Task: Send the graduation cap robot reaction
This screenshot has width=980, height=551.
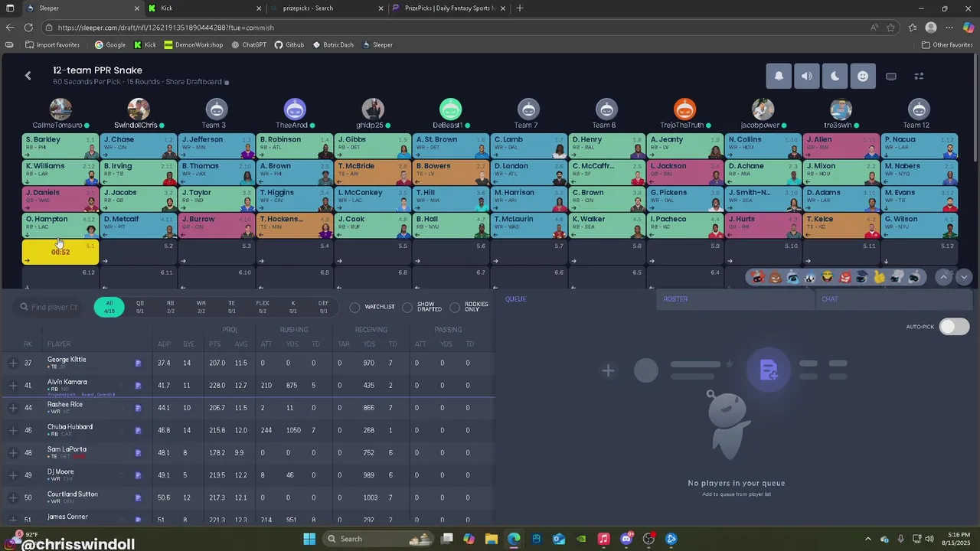Action: [862, 277]
